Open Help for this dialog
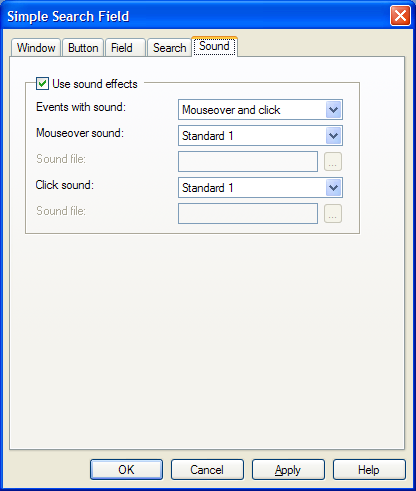Image resolution: width=416 pixels, height=491 pixels. (x=369, y=470)
